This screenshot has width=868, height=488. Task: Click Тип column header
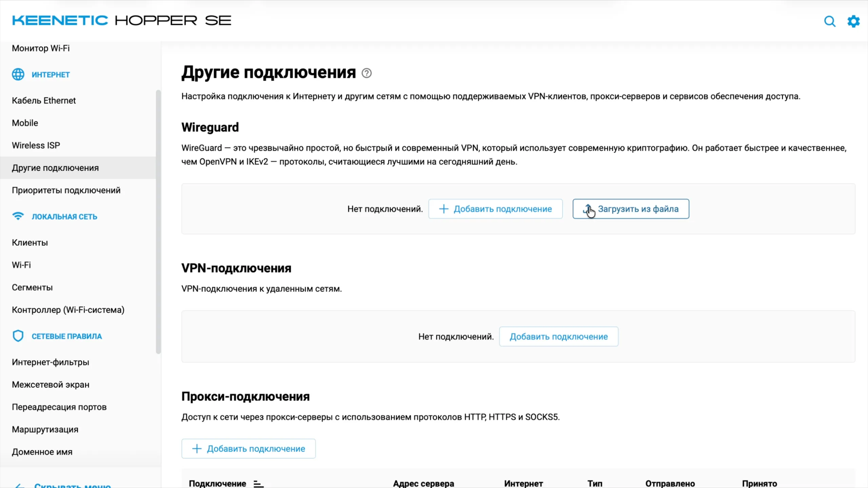point(595,484)
